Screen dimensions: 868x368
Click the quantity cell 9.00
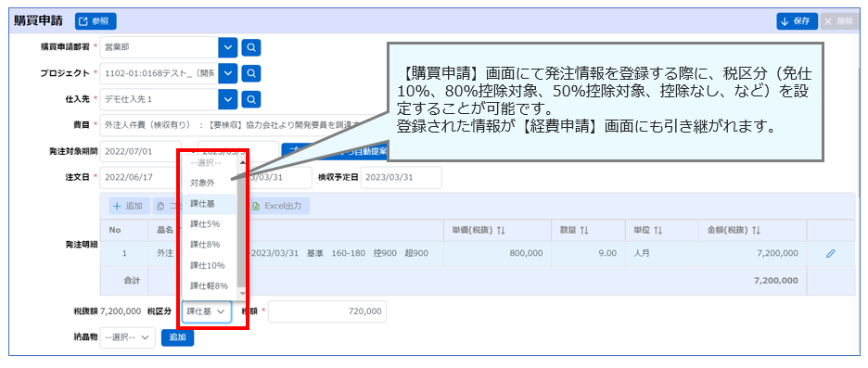(589, 253)
